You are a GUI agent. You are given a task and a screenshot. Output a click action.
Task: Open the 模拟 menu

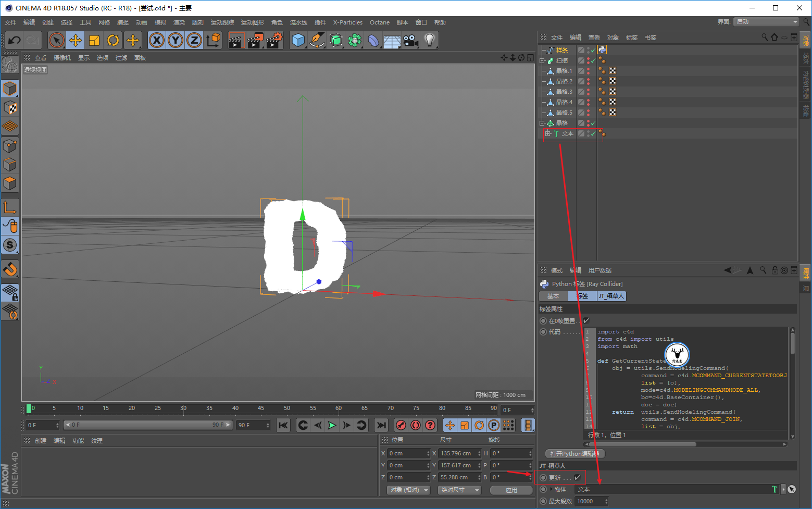pos(160,22)
